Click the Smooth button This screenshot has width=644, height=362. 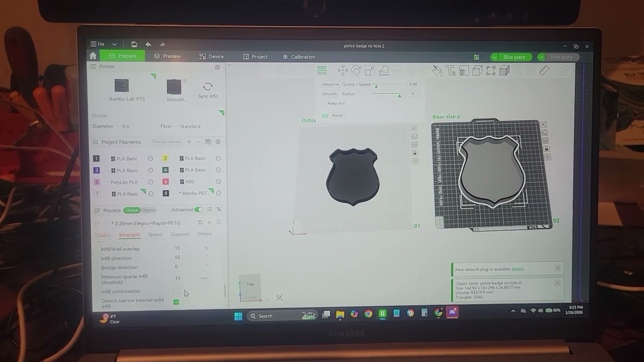[330, 94]
